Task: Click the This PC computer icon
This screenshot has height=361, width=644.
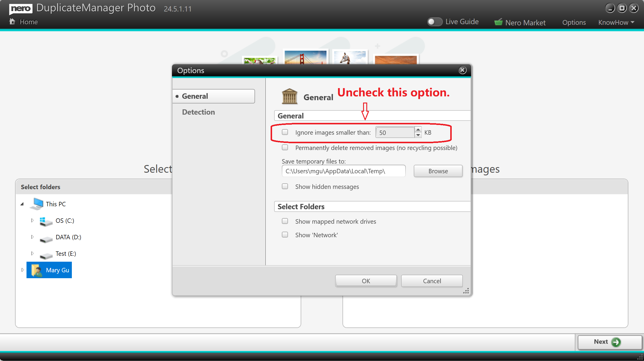Action: 37,204
